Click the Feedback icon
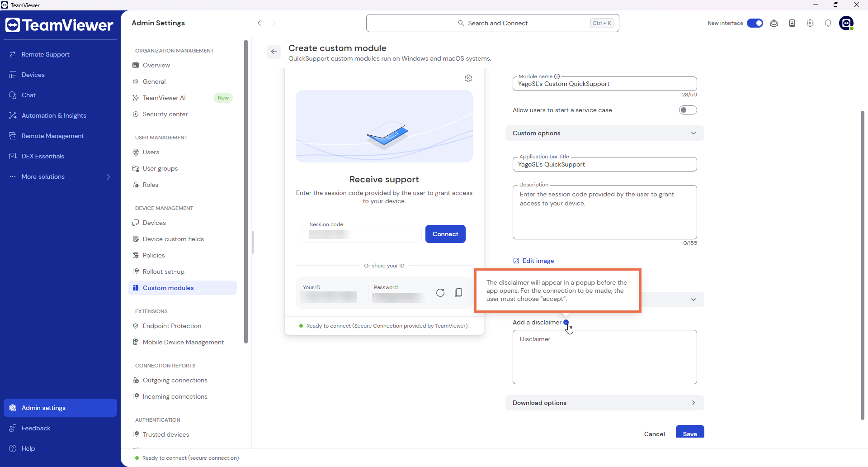 coord(13,428)
